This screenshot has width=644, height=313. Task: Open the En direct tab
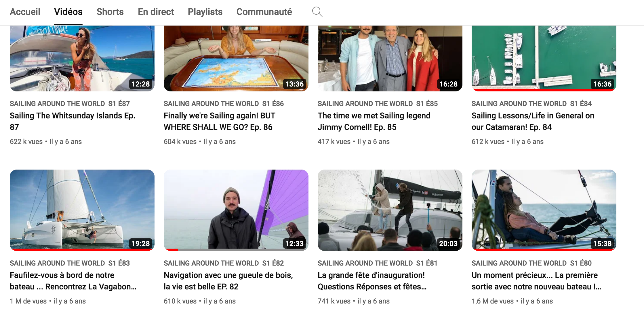[156, 12]
